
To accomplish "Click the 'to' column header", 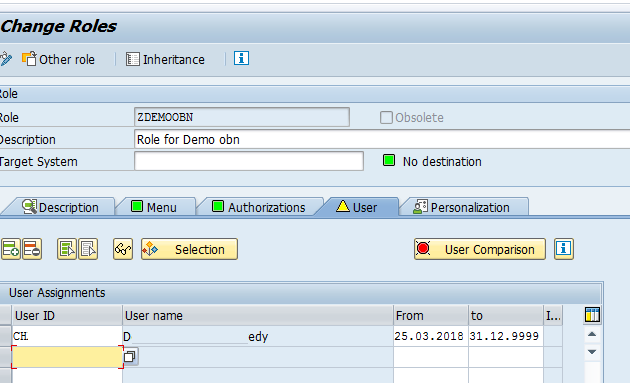I will click(506, 316).
